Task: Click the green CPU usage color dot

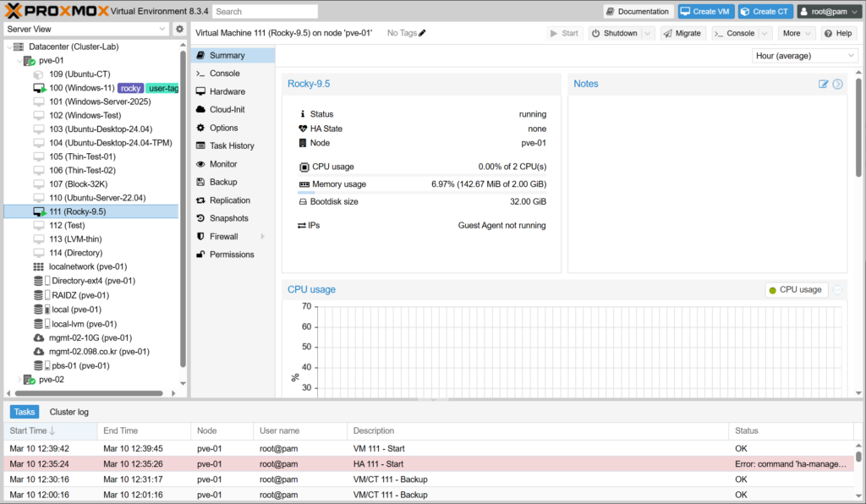Action: coord(772,290)
